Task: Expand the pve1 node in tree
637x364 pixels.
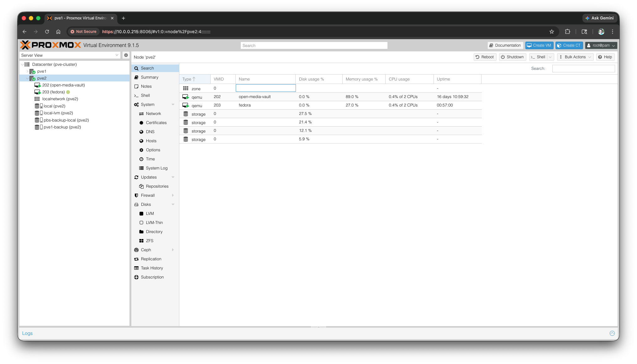Action: (x=27, y=71)
